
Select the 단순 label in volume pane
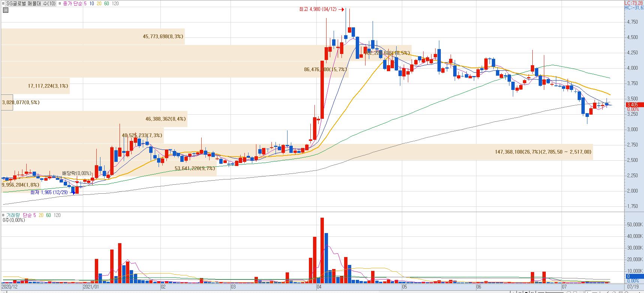point(27,215)
